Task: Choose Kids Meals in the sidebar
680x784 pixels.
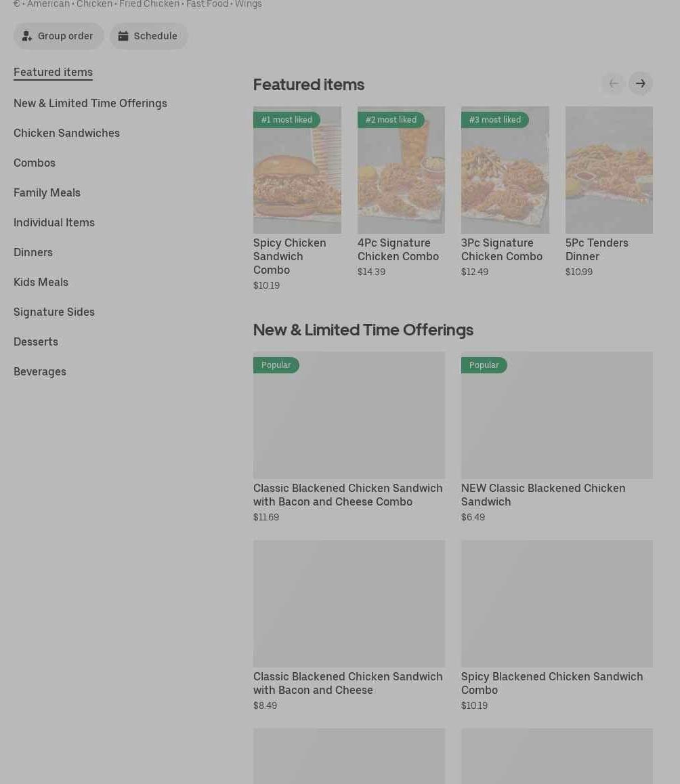Action: 41,282
